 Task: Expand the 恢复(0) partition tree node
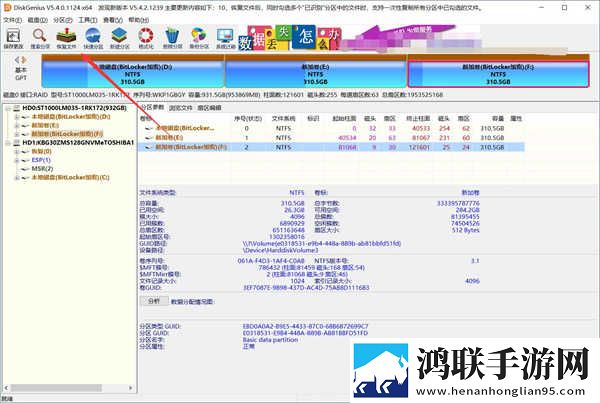point(16,152)
